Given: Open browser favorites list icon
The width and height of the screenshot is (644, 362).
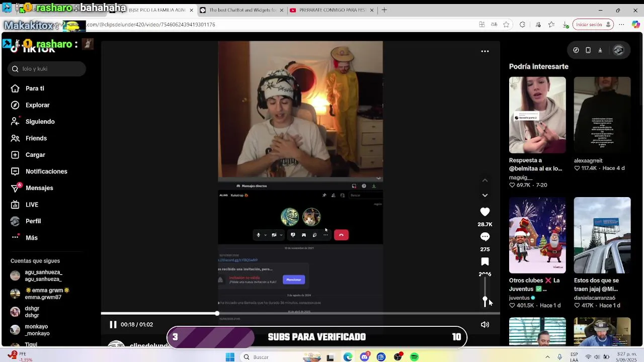Looking at the screenshot, I should (551, 25).
